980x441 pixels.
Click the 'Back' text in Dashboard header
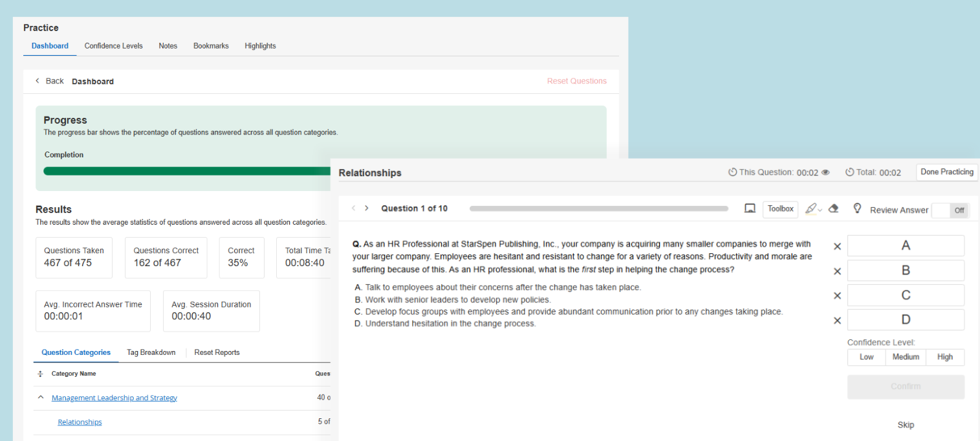pos(55,81)
